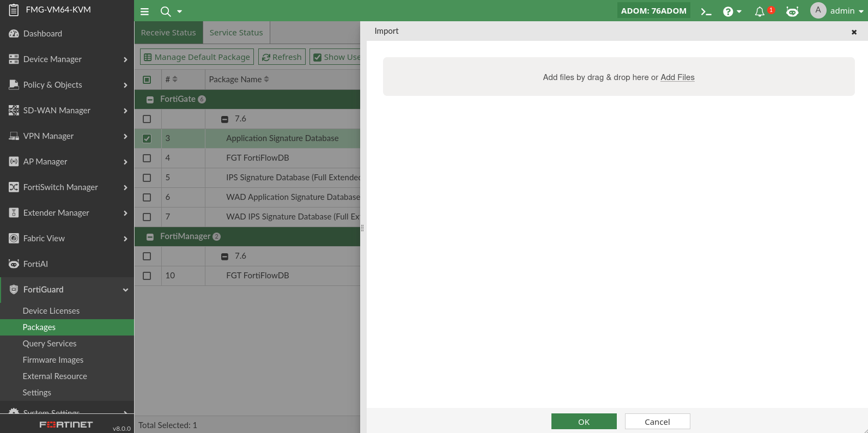This screenshot has width=868, height=433.
Task: Switch to the Receive Status tab
Action: (168, 33)
